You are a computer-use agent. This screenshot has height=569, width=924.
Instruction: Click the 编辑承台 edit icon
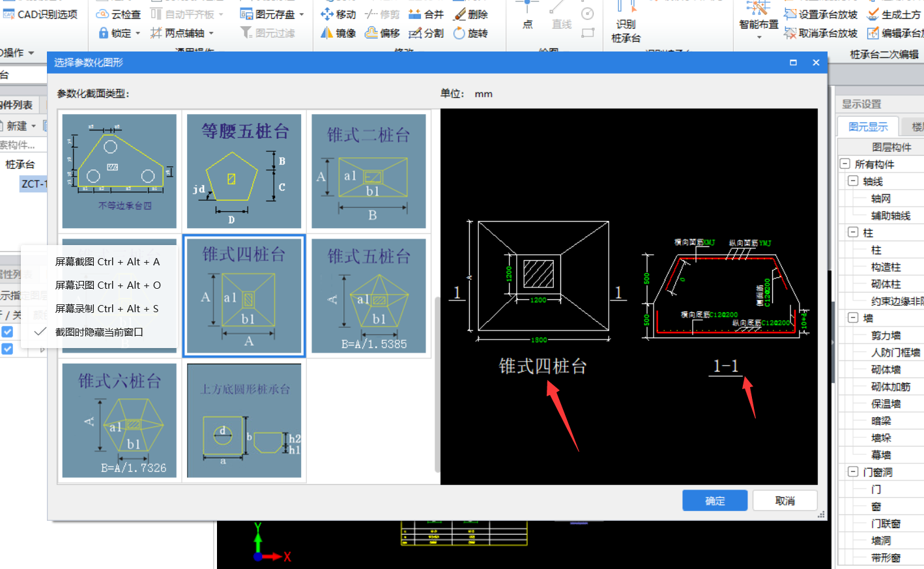tap(873, 33)
